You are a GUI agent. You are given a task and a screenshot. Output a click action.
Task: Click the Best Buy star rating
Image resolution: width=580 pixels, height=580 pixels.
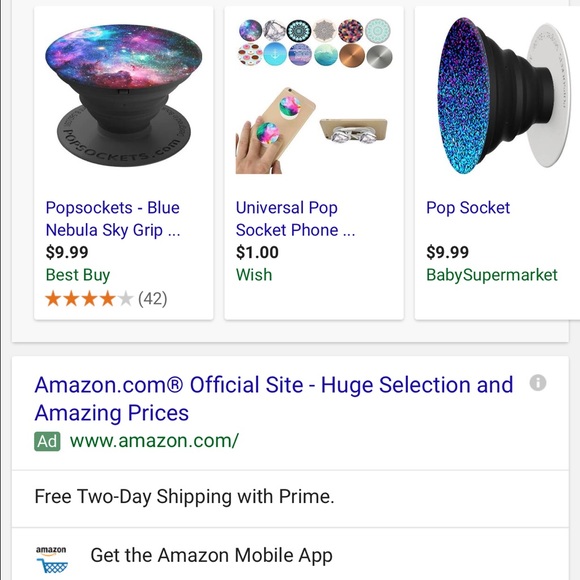(x=88, y=299)
